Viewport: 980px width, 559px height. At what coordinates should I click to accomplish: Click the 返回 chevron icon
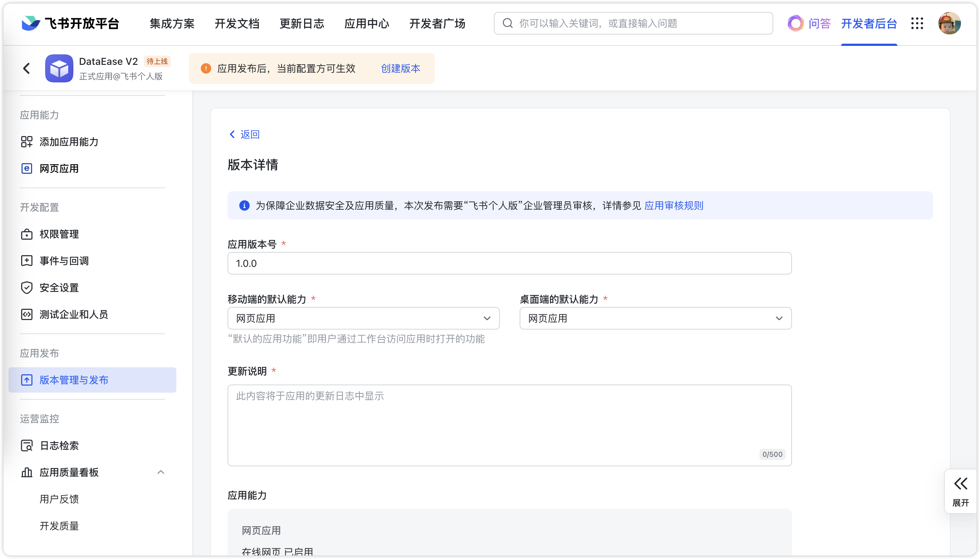point(232,134)
